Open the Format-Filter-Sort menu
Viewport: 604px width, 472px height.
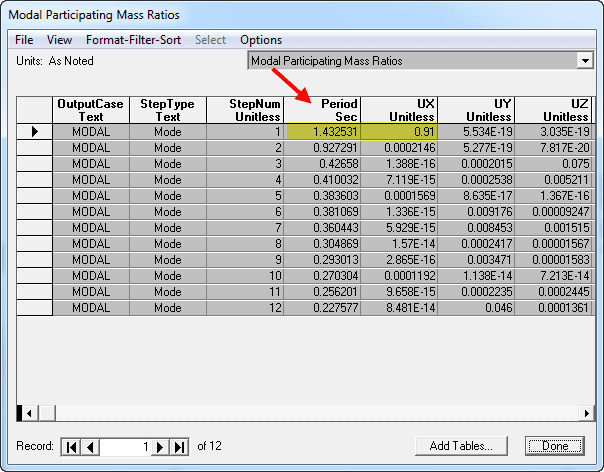(x=133, y=40)
